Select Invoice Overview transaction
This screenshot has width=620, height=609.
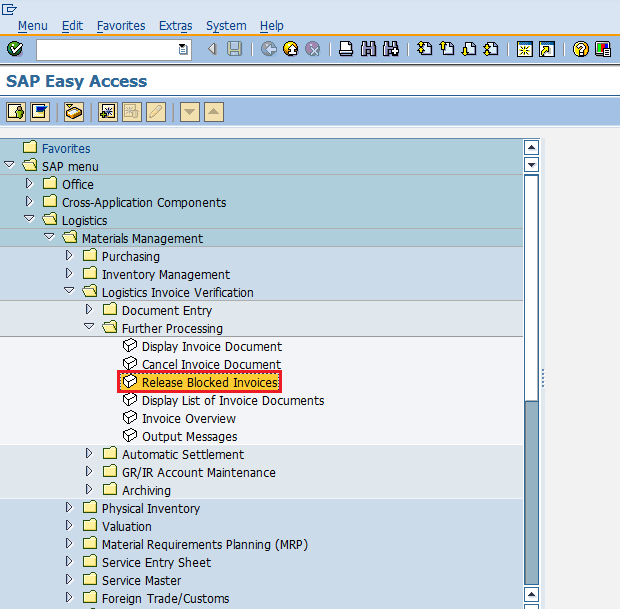click(x=189, y=418)
